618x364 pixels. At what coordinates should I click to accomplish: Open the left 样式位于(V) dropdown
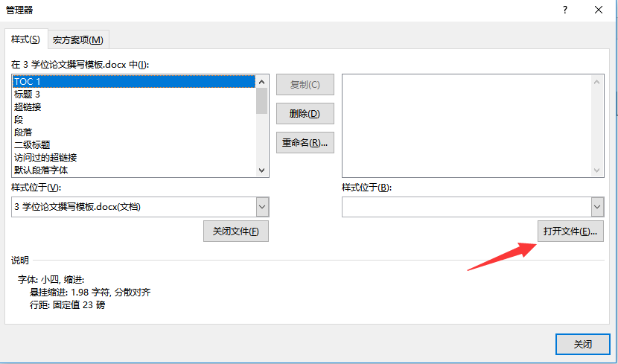(261, 207)
